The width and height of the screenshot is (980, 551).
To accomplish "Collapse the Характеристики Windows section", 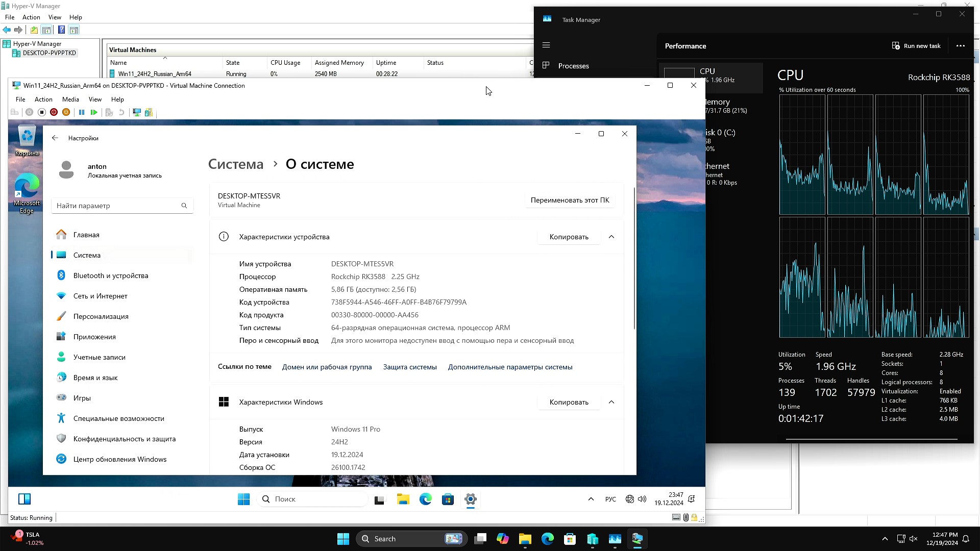I will pos(611,402).
